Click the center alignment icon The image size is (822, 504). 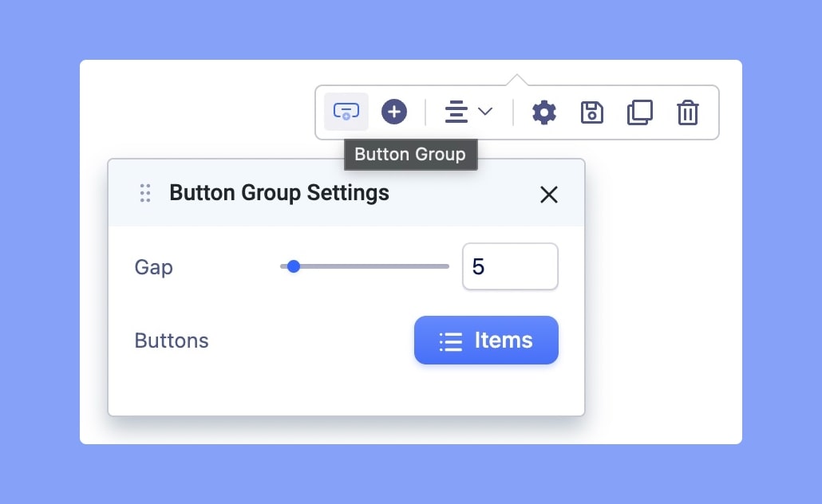click(456, 112)
